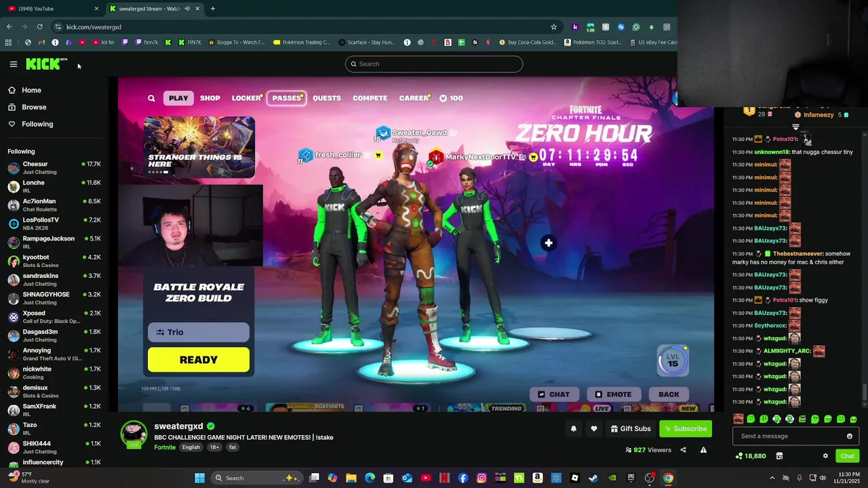Click the English language tag
Screen dimensions: 868x488
(x=191, y=447)
